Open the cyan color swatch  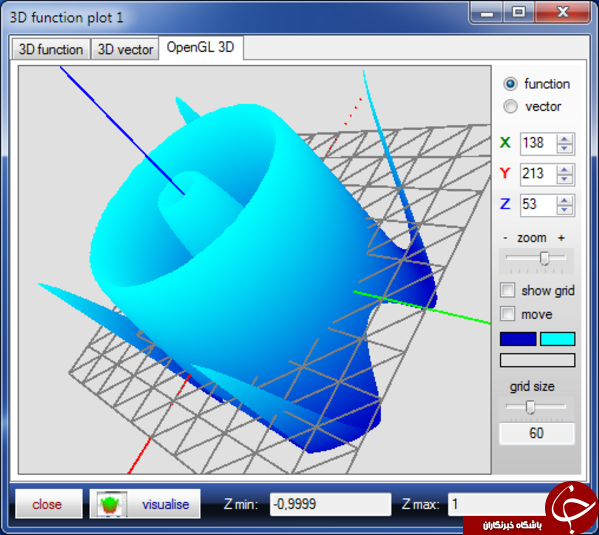[x=557, y=339]
